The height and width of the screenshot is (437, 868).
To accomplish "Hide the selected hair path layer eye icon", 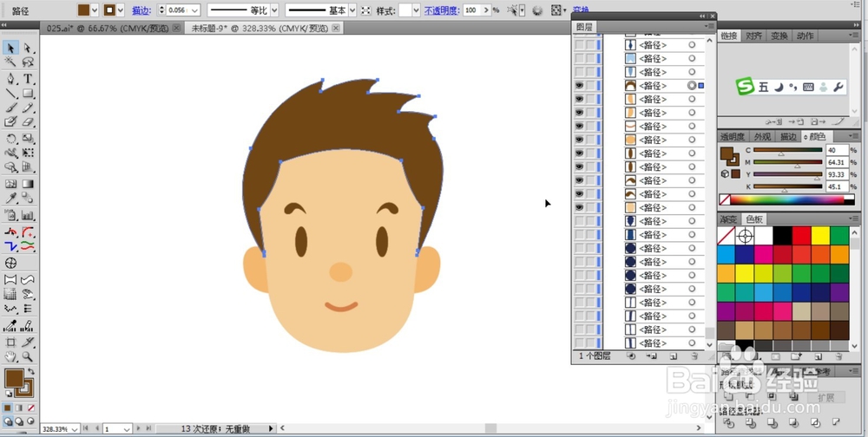I will click(x=580, y=86).
